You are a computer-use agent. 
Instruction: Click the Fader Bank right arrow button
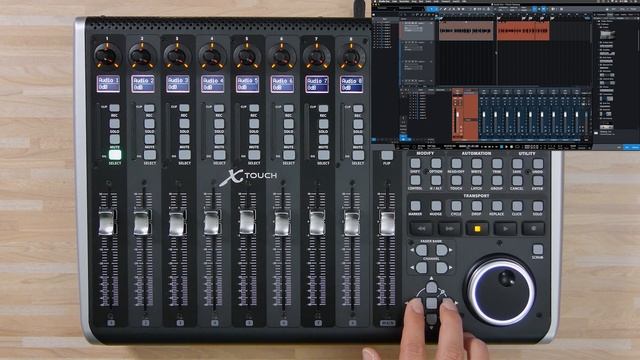442,250
